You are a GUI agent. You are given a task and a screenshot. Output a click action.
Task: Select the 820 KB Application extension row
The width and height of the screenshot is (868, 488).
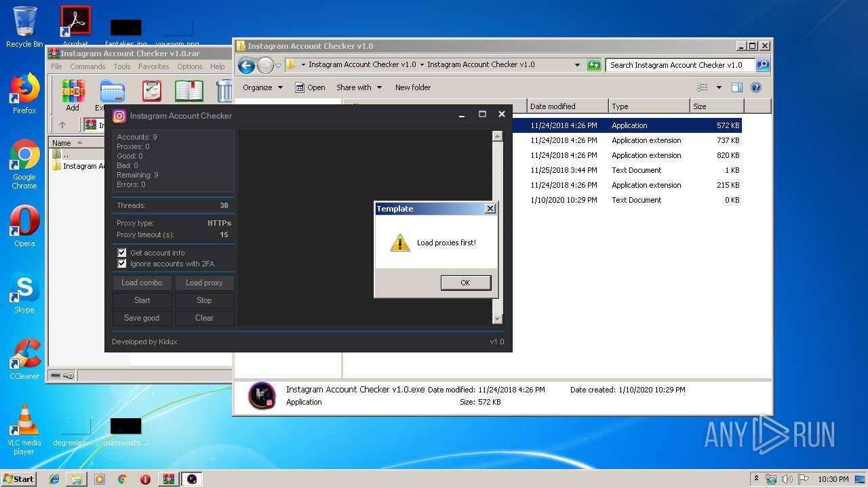click(x=627, y=155)
